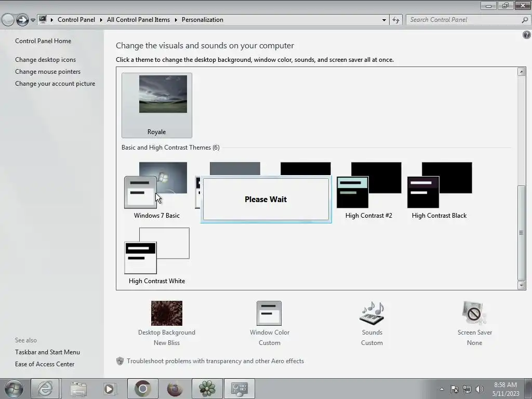The width and height of the screenshot is (532, 399).
Task: Click the Desktop Background 'New Bliss' text
Action: tap(167, 343)
